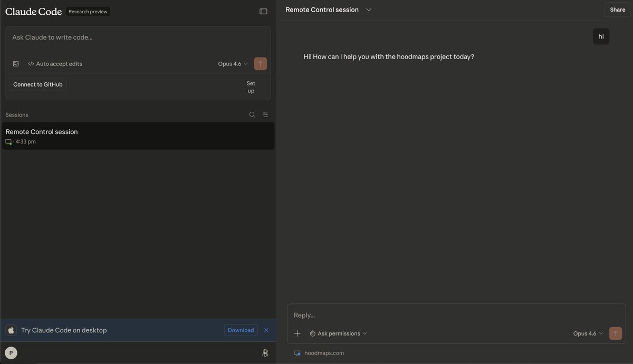The image size is (633, 364).
Task: Select Remote Control session in list
Action: (138, 136)
